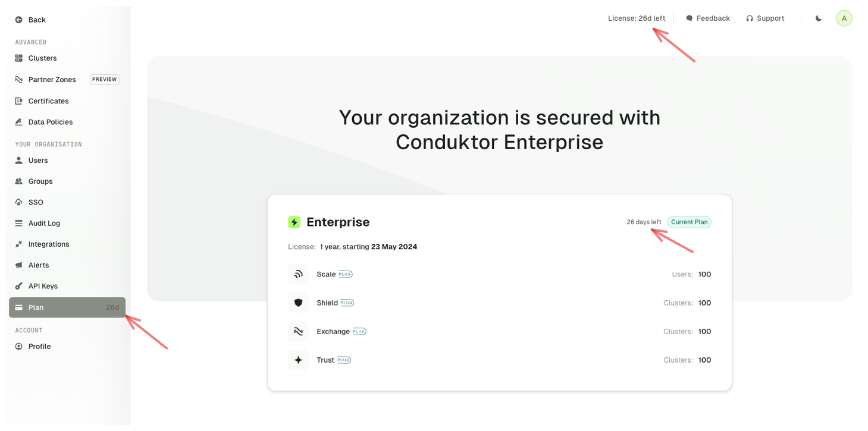
Task: Click the PREVIEW badge next to Partner Zones
Action: coord(105,80)
